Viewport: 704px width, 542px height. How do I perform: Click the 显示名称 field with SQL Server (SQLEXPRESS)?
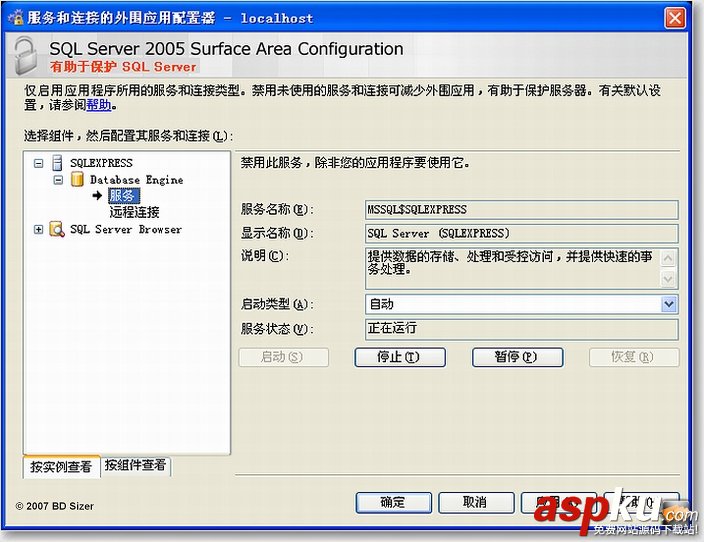click(x=521, y=234)
